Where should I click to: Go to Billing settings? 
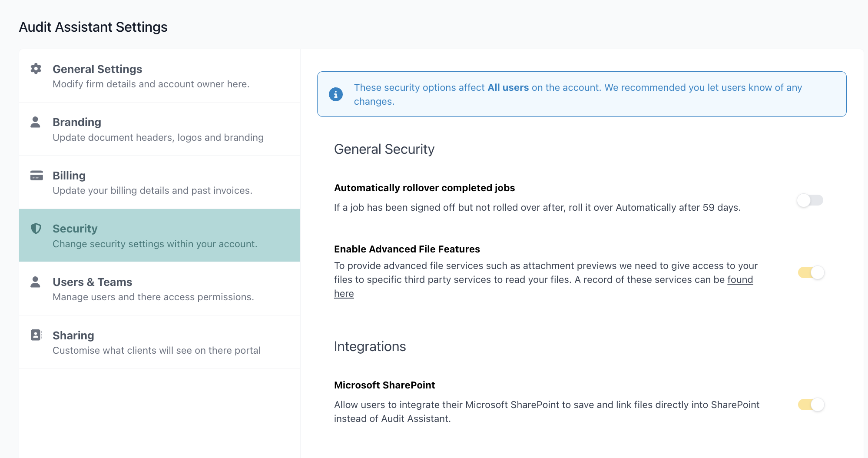pos(159,183)
